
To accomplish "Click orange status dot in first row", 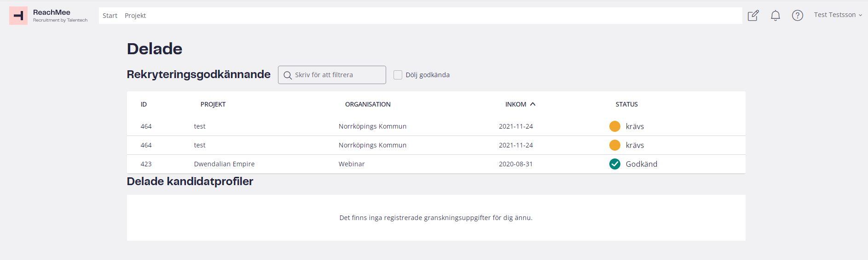I will tap(615, 126).
